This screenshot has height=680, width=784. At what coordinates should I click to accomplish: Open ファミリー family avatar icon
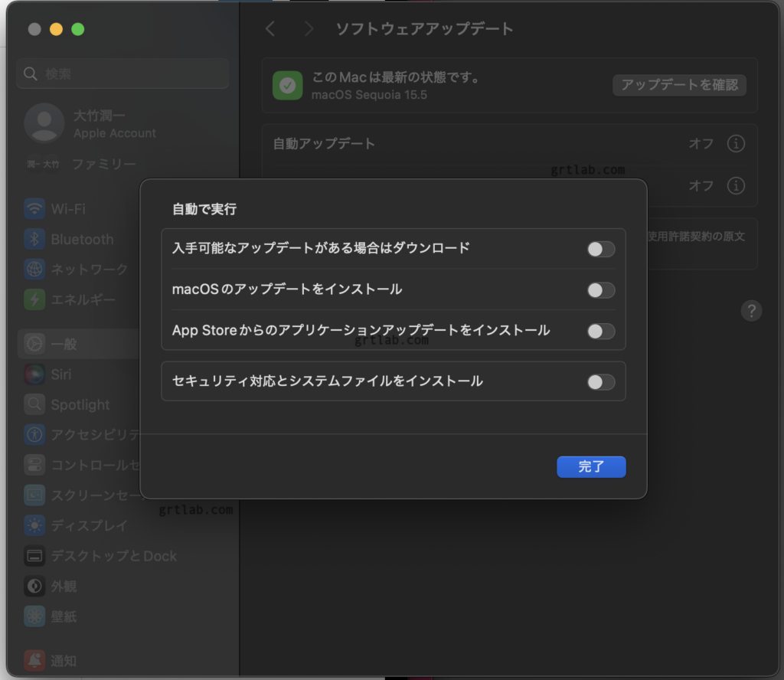43,164
